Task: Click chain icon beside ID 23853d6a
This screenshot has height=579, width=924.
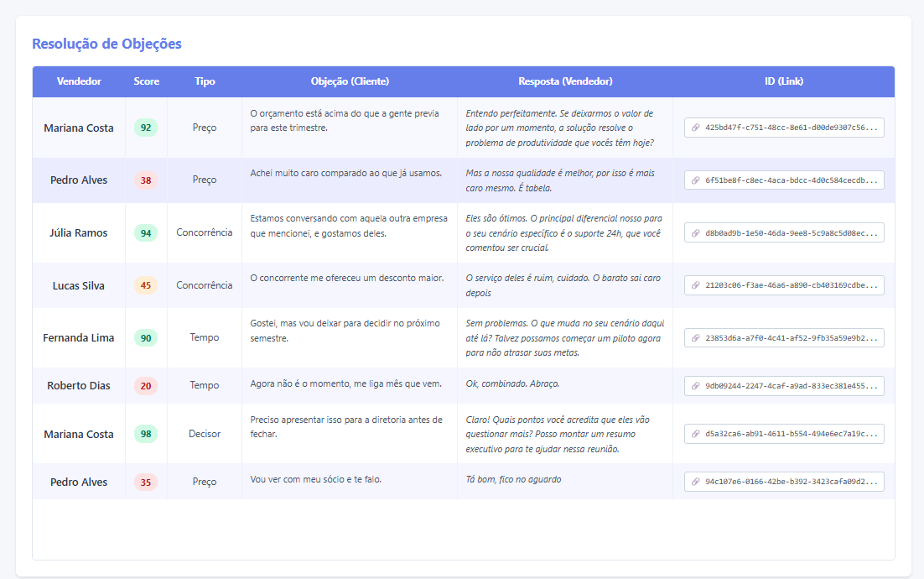Action: tap(695, 337)
